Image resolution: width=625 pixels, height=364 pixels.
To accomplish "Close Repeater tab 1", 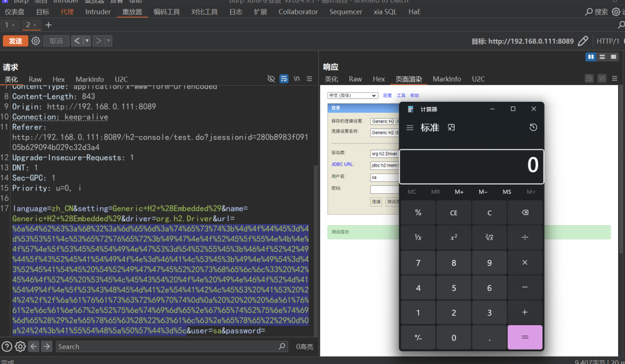I will pos(13,25).
